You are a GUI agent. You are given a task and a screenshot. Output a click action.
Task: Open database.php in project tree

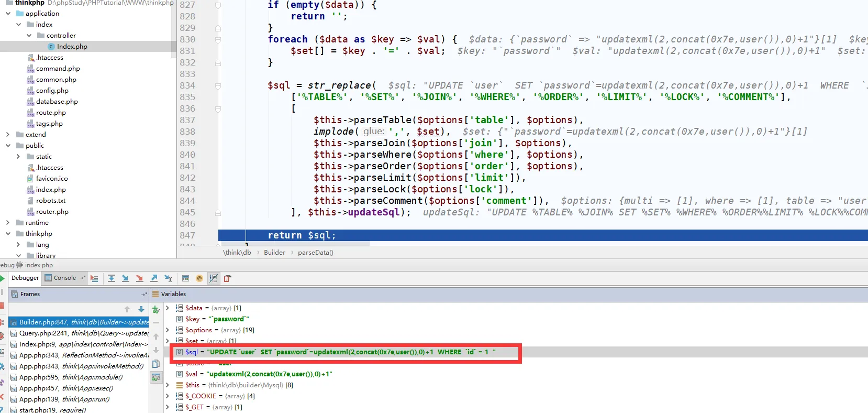point(57,102)
